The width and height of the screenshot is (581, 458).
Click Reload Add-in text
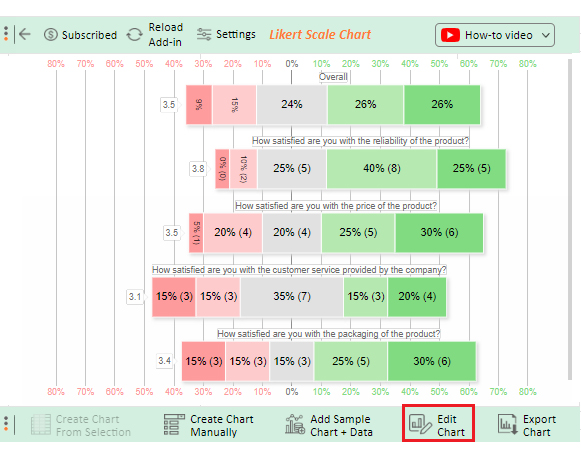point(166,34)
